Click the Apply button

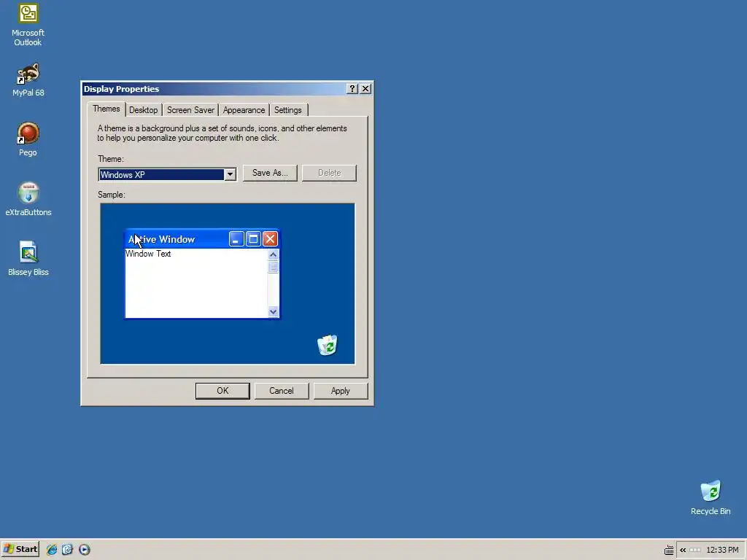coord(341,391)
